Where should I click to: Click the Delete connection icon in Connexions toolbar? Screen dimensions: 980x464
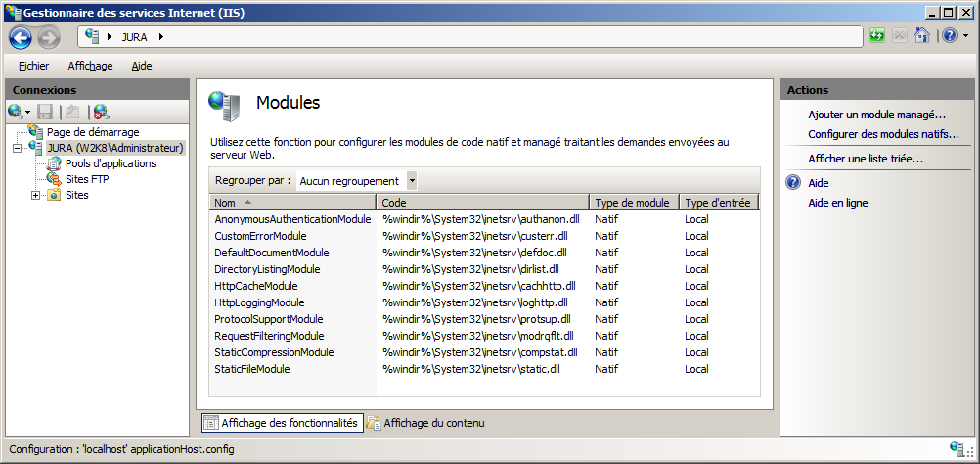point(100,113)
